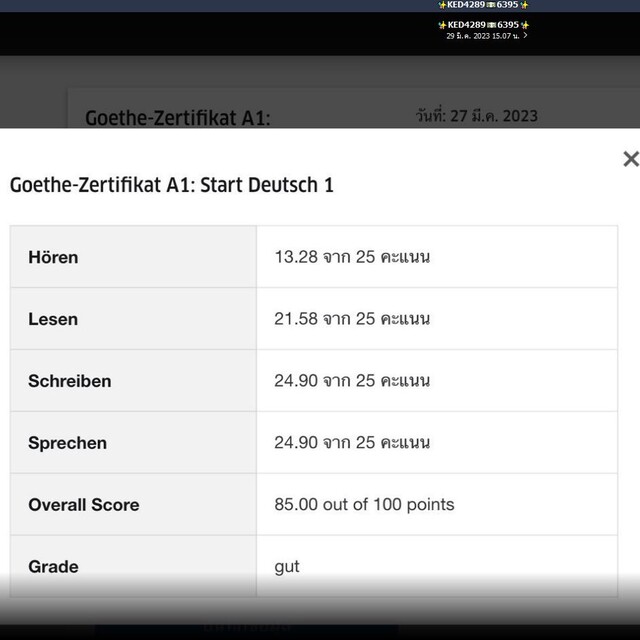
Task: Select '85.00 out of 100 points'
Action: point(364,504)
